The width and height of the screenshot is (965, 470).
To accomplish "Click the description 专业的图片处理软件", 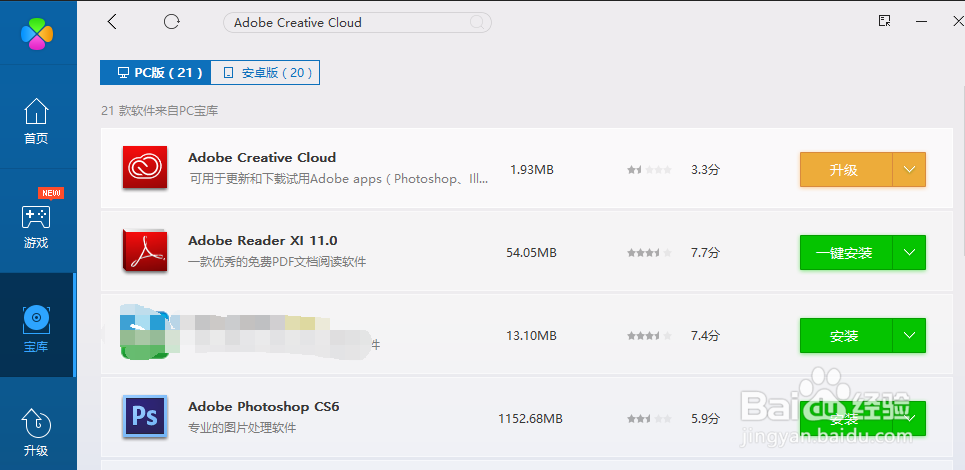I will pos(242,428).
